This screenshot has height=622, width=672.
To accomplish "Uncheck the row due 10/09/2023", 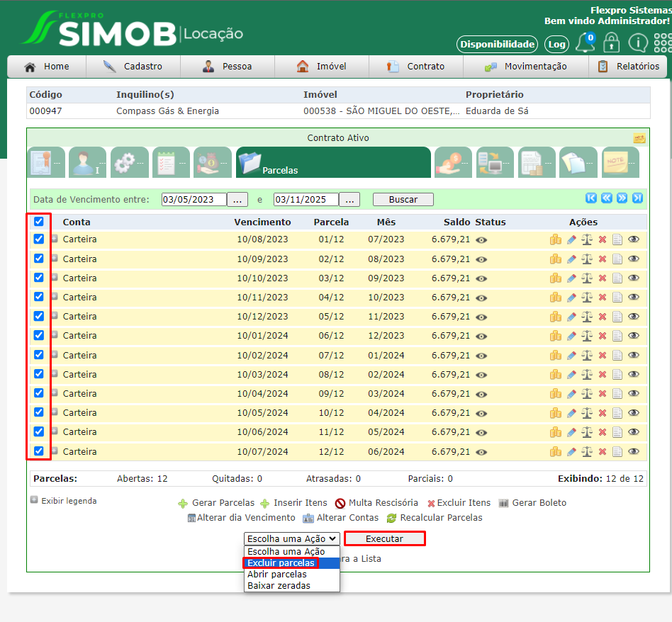I will pyautogui.click(x=38, y=259).
